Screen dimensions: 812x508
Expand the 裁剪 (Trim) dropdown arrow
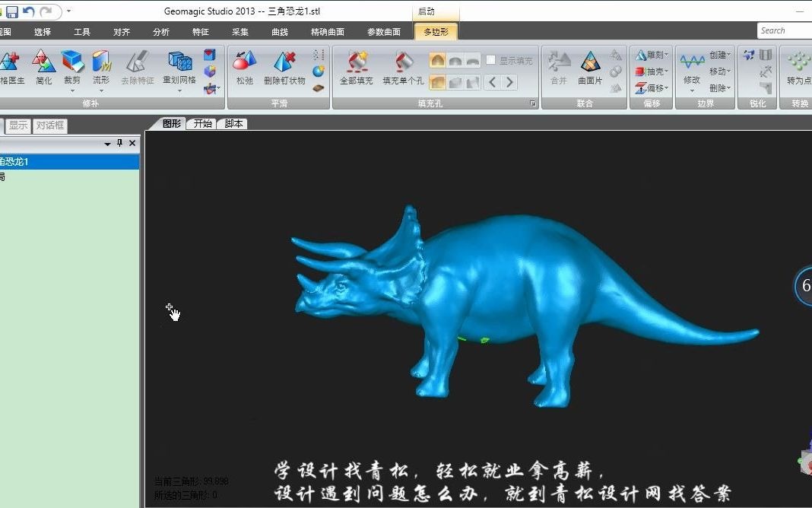73,91
